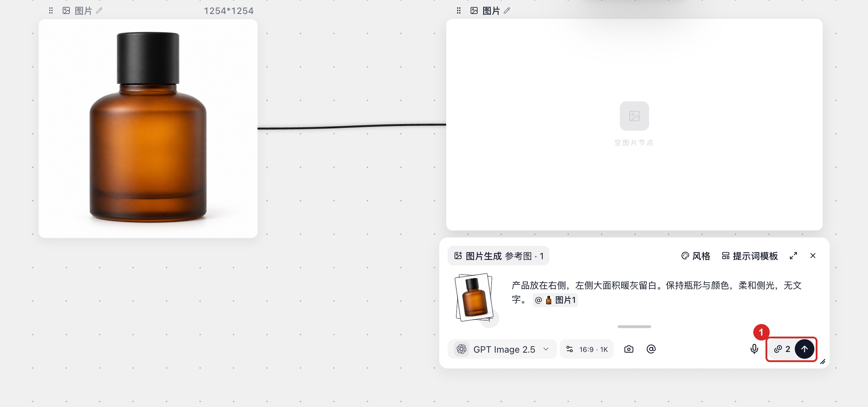868x407 pixels.
Task: Click the @图片1 reference tag in the prompt
Action: [555, 300]
